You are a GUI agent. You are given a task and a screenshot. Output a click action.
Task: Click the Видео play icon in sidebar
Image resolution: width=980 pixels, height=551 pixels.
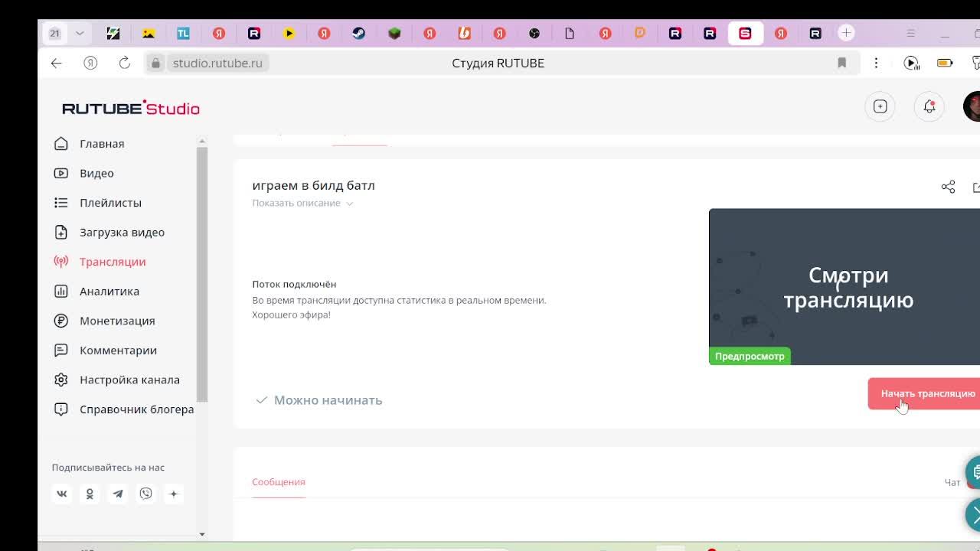[x=61, y=173]
